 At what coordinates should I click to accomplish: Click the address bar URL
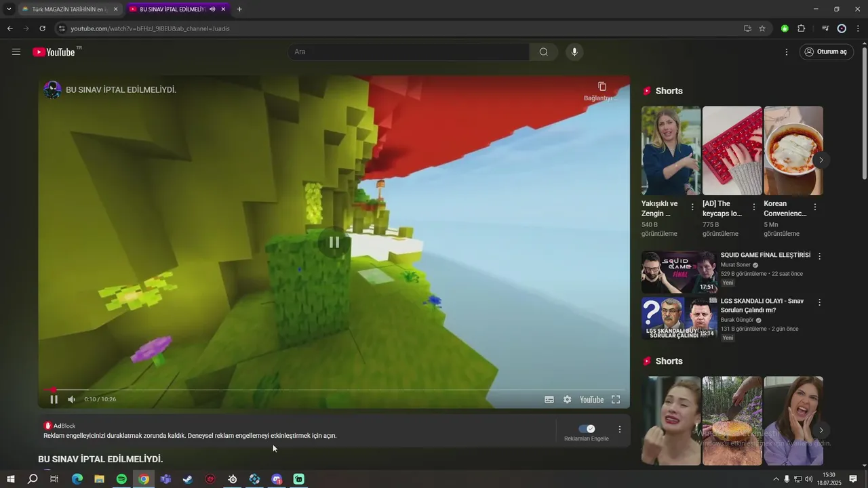150,28
